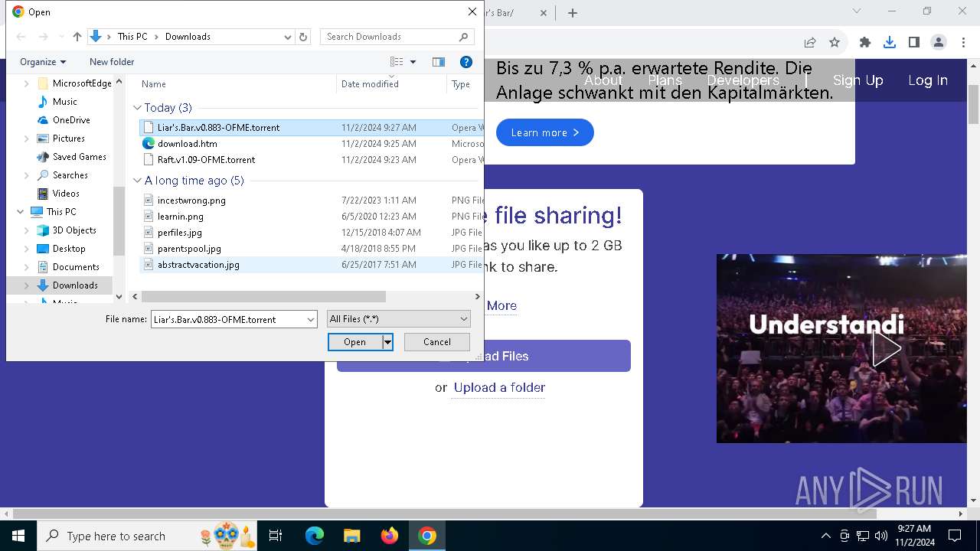Change file view layout icon
The image size is (980, 551).
click(397, 62)
